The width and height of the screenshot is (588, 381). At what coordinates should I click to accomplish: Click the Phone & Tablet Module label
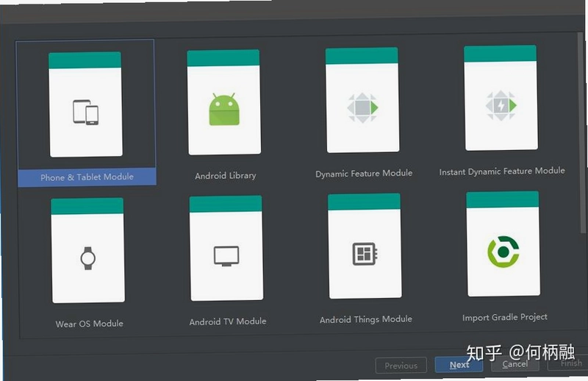pos(87,177)
